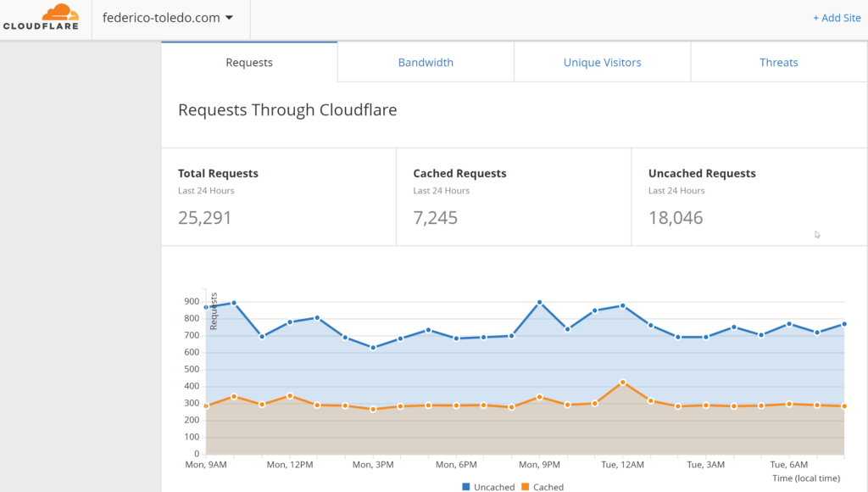Click the Uncached data point above Mon 9PM
This screenshot has height=492, width=868.
click(x=540, y=303)
